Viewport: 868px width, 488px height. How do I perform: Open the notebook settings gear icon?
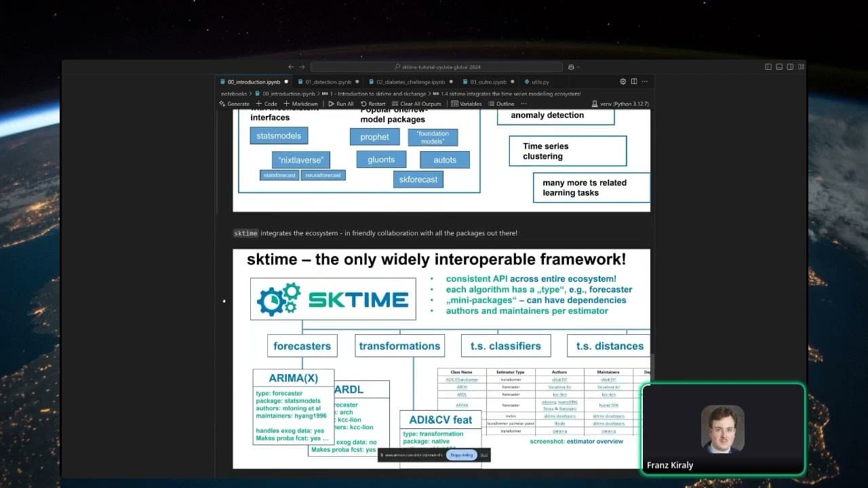pyautogui.click(x=623, y=81)
